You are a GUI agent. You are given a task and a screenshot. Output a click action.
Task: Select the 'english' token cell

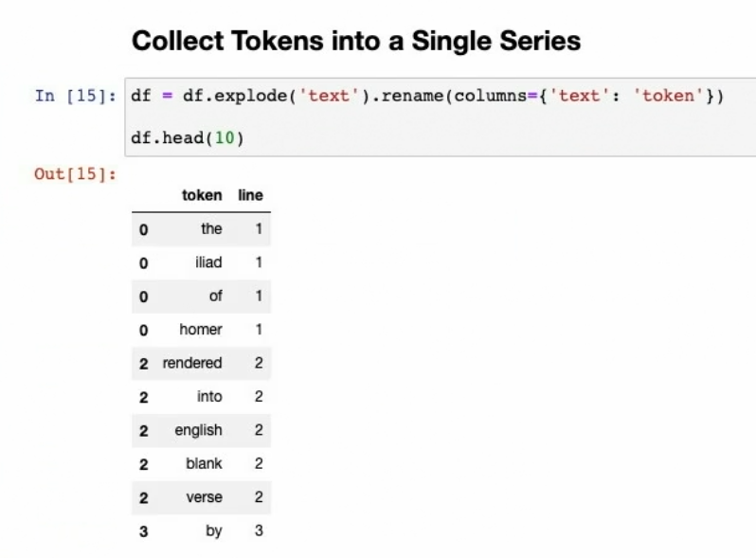[198, 430]
